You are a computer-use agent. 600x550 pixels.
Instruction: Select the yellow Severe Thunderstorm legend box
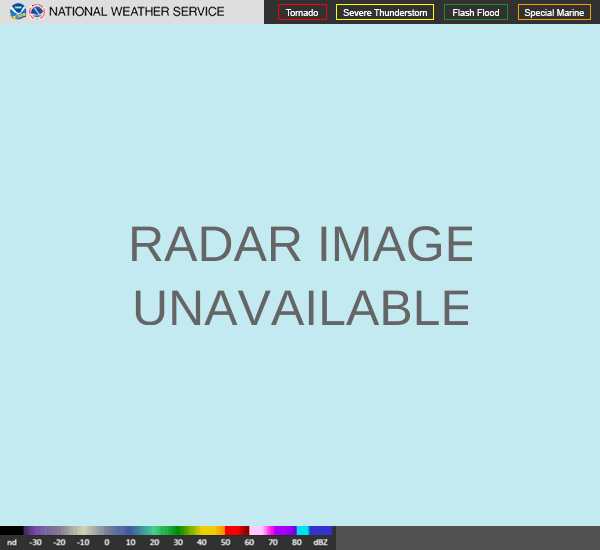(x=385, y=12)
